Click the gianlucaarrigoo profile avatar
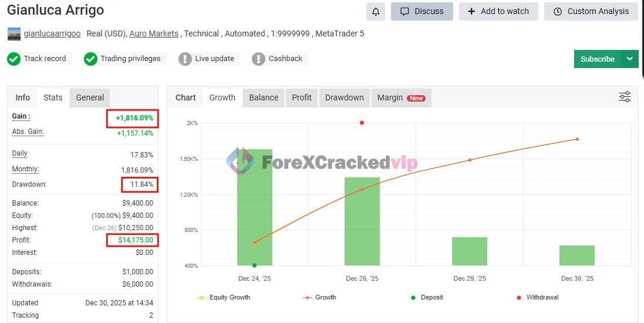The width and height of the screenshot is (644, 323). 14,34
